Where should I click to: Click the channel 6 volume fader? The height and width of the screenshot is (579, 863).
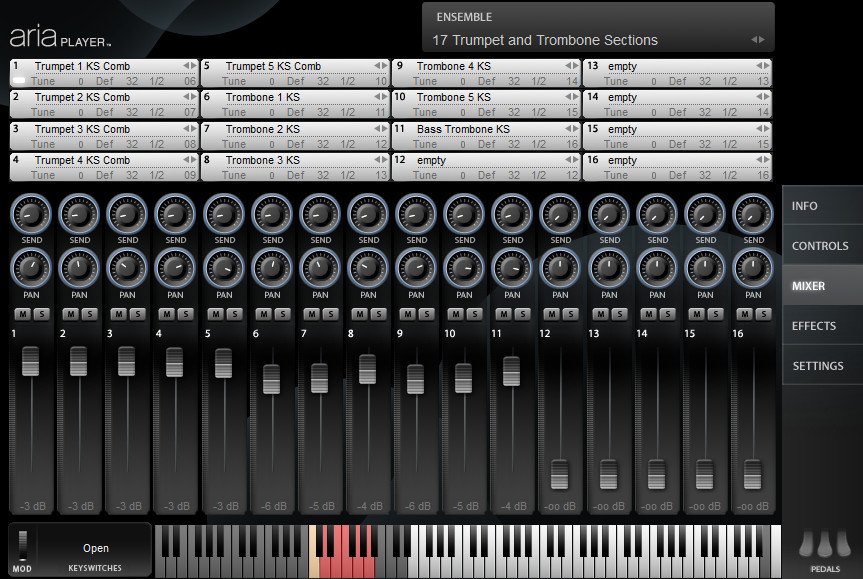271,379
